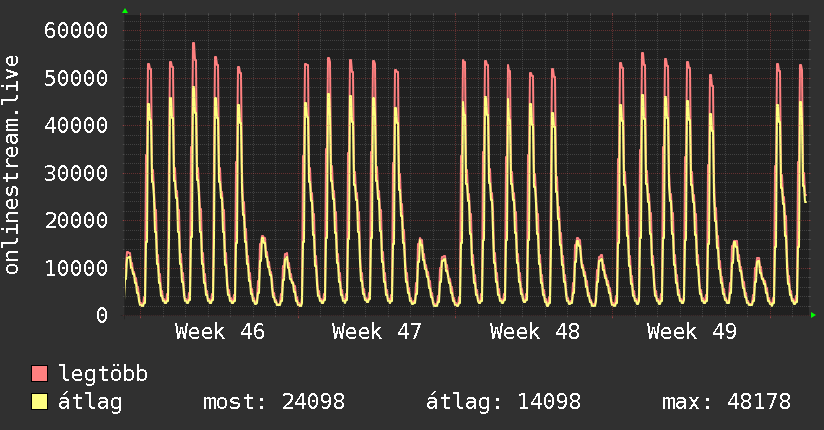Click the most: 24098 value
Viewport: 824px width, 430px height.
coord(274,402)
